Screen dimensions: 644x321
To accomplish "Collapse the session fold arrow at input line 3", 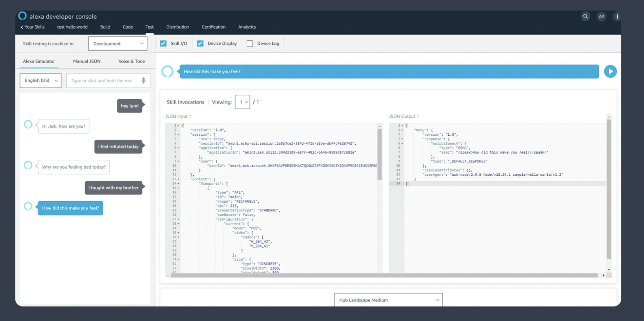I will tap(178, 135).
